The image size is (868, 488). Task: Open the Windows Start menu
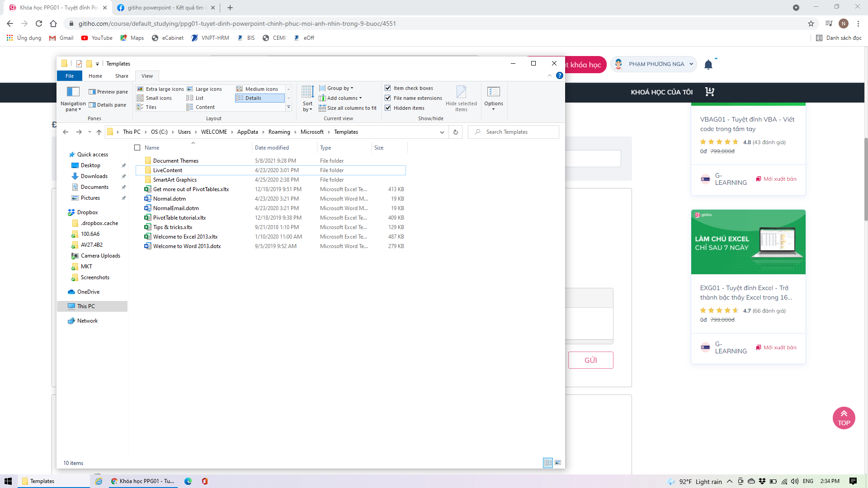pyautogui.click(x=8, y=481)
